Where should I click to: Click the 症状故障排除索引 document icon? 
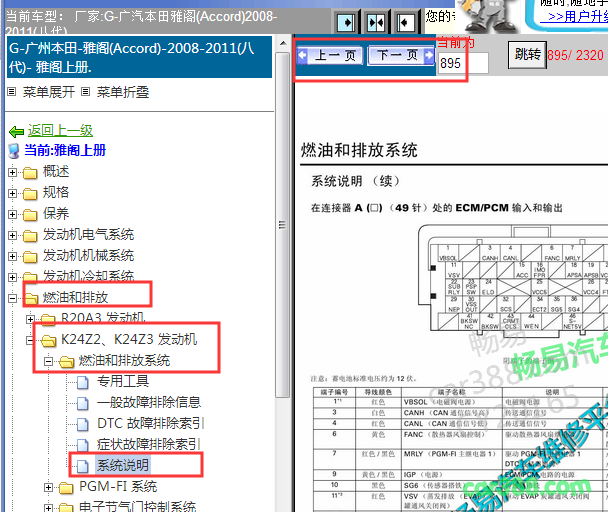pyautogui.click(x=82, y=445)
